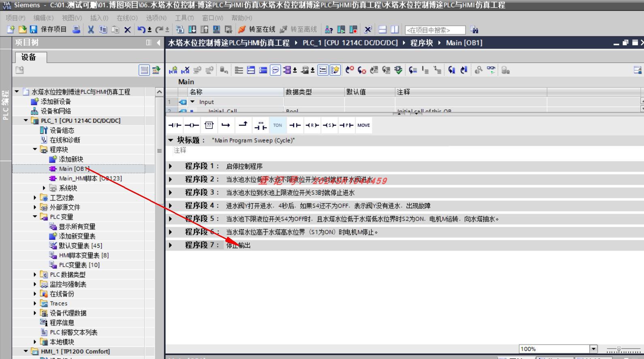Create a new project via toolbar icon
The height and width of the screenshot is (359, 644).
(x=11, y=30)
